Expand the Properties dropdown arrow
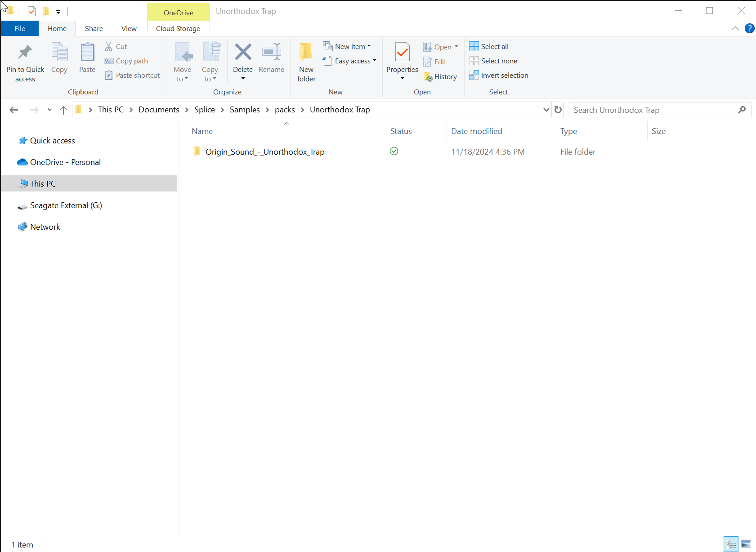 tap(402, 79)
